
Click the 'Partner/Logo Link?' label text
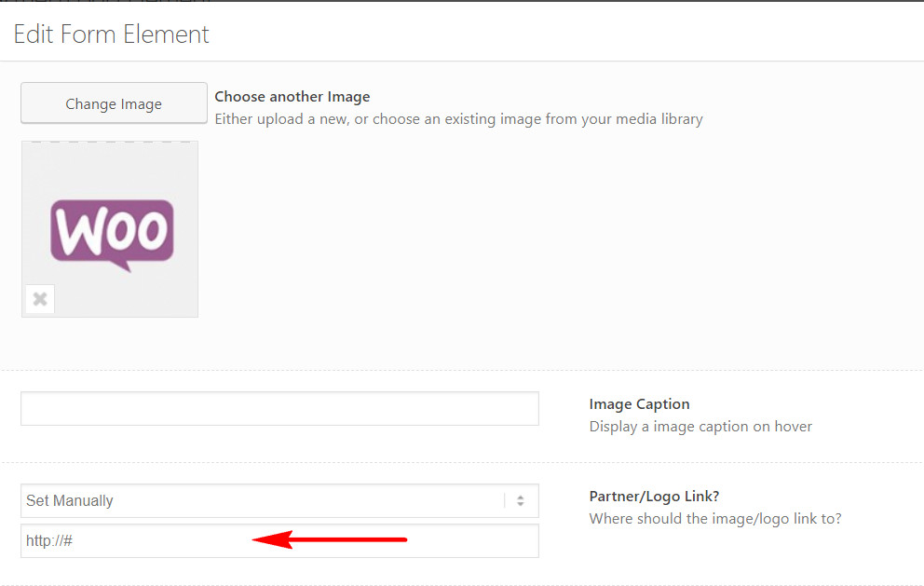pos(654,497)
